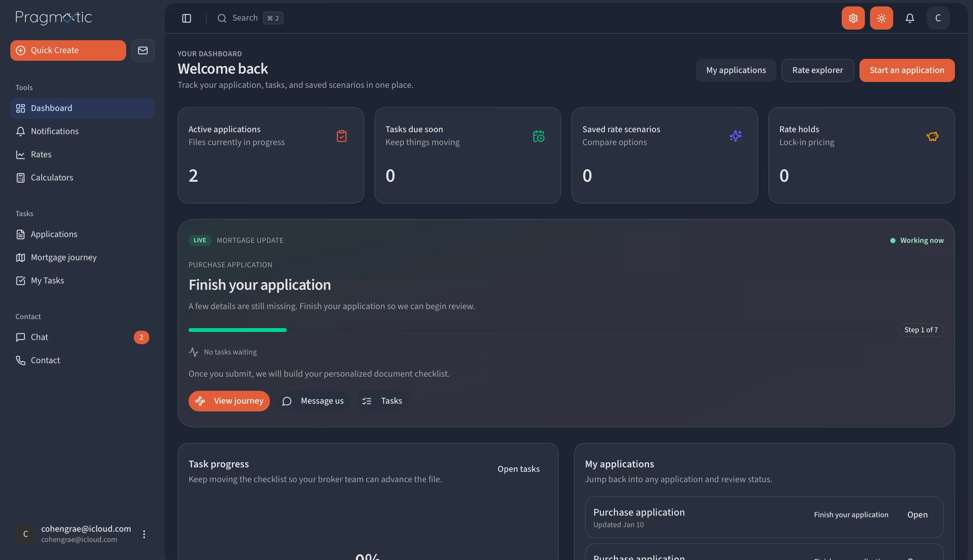Open the avatar menu top right
Image resolution: width=973 pixels, height=560 pixels.
(938, 18)
